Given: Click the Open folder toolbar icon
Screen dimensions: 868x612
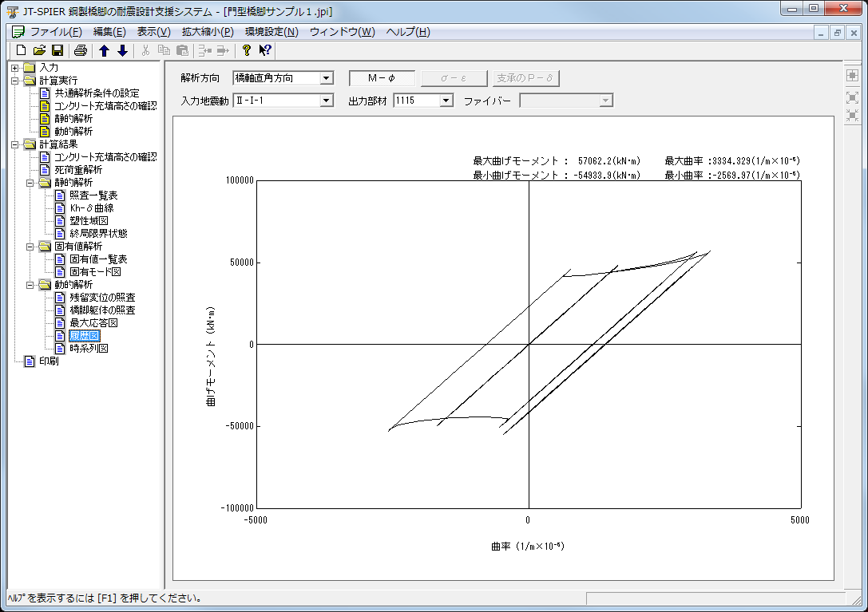Looking at the screenshot, I should pyautogui.click(x=39, y=51).
